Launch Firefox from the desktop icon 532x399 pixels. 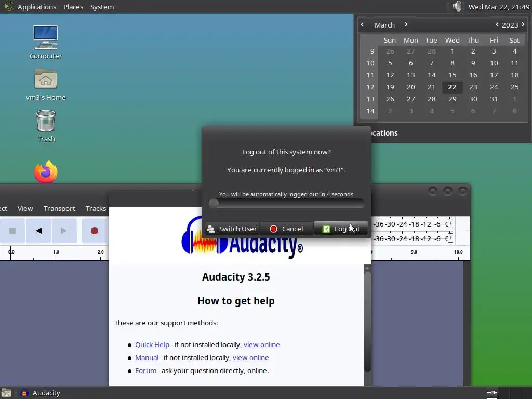point(46,171)
